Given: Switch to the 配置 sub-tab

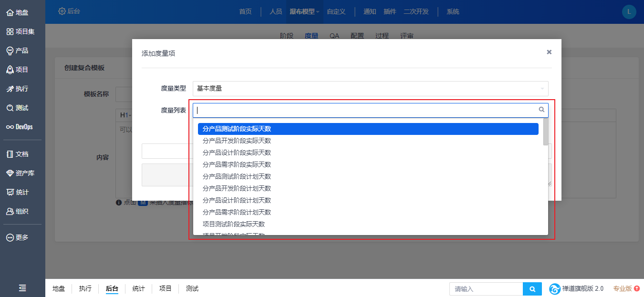Looking at the screenshot, I should pos(357,36).
